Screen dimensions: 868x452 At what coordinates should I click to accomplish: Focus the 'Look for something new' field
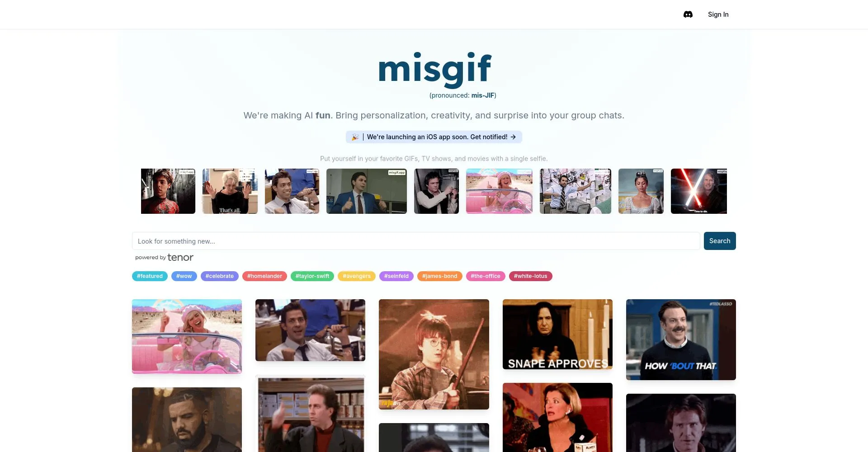pos(416,241)
